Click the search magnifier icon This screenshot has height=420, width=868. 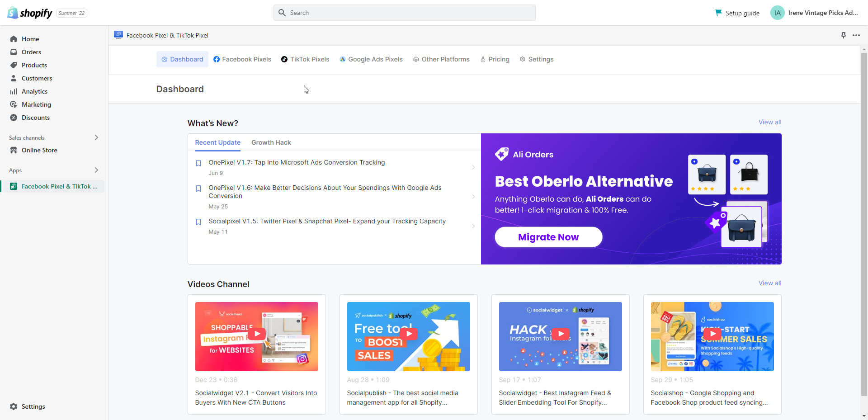coord(282,13)
